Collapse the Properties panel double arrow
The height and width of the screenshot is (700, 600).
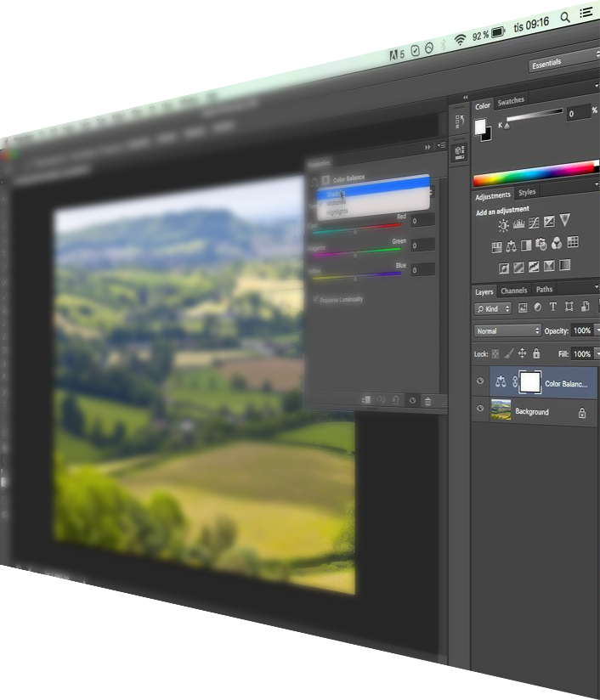click(427, 147)
